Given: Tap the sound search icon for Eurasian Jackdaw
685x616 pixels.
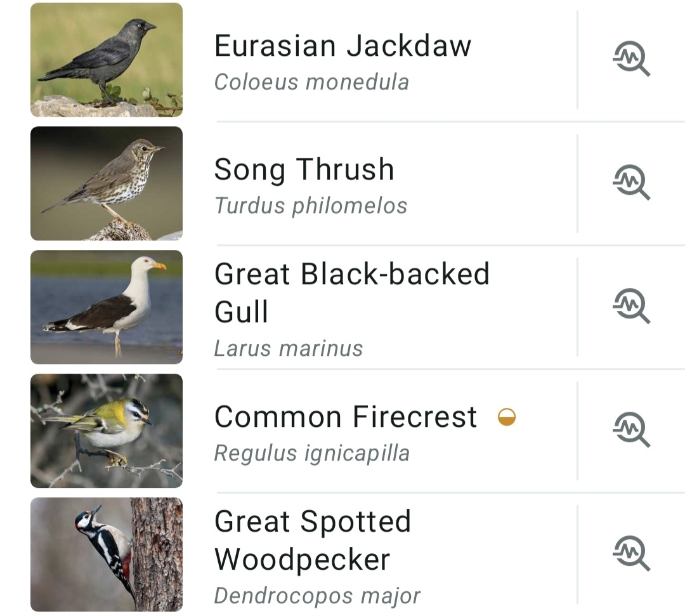Looking at the screenshot, I should click(631, 60).
